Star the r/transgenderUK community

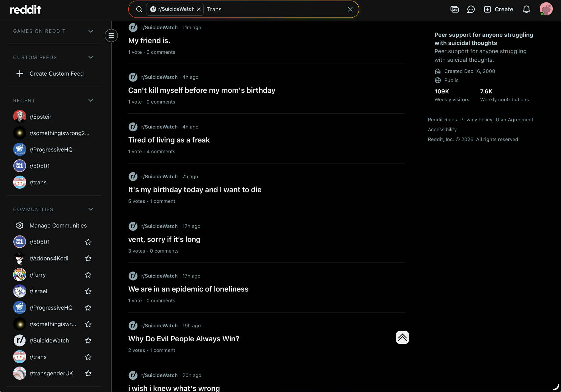click(88, 373)
